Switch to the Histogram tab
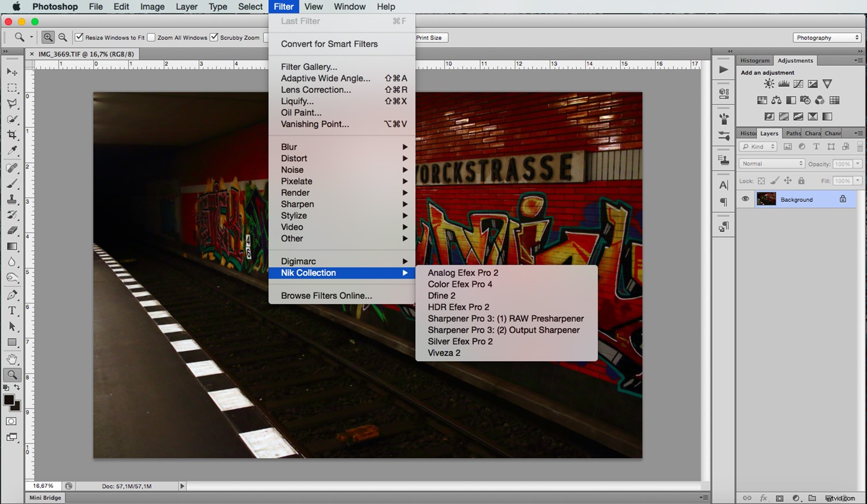 [x=754, y=60]
